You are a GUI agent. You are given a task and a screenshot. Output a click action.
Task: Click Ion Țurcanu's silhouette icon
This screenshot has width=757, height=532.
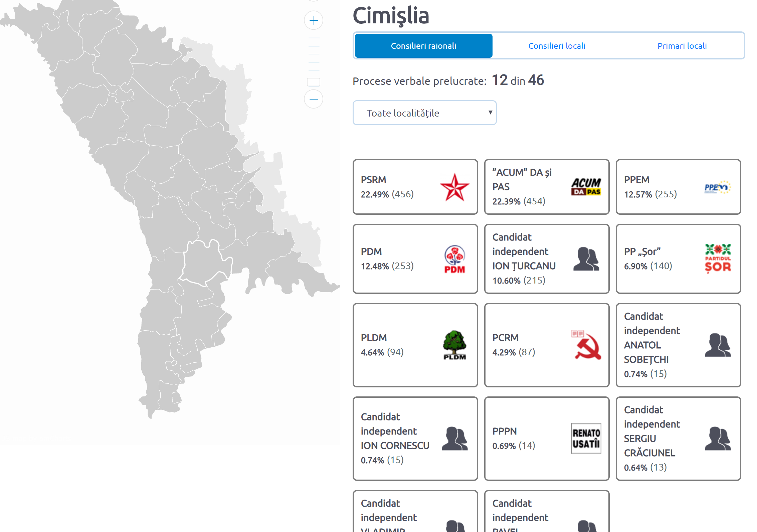586,259
